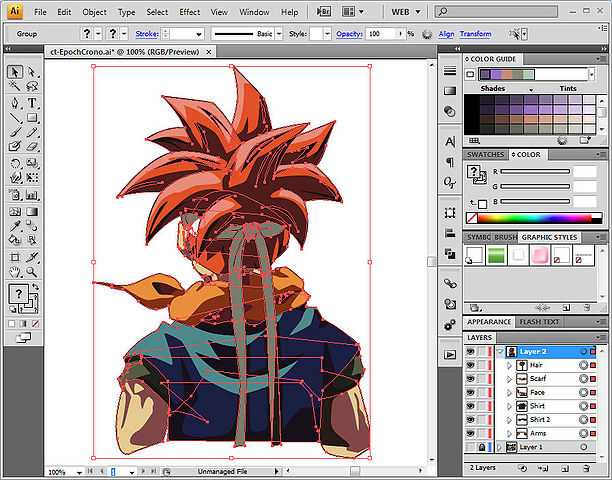Open the Character panel from the dock
This screenshot has width=612, height=480.
pos(450,142)
